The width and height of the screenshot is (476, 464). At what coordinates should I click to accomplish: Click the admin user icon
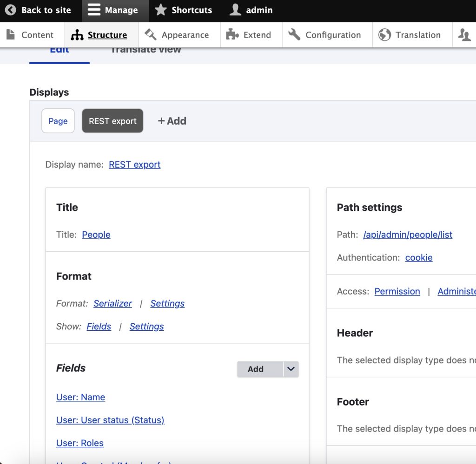(x=235, y=10)
